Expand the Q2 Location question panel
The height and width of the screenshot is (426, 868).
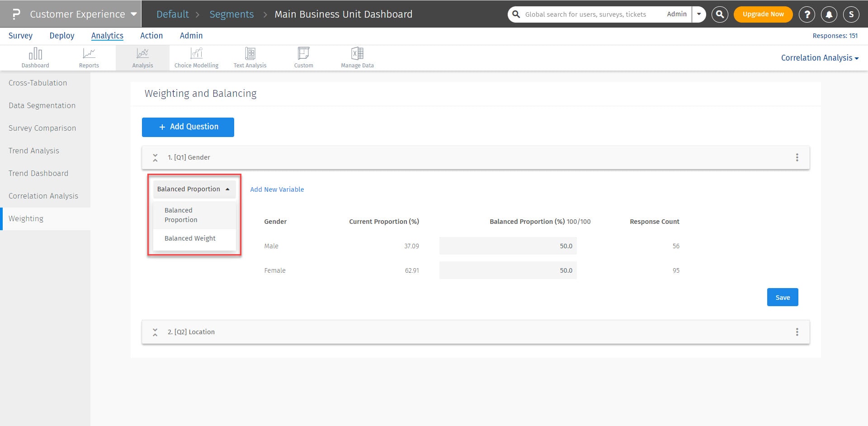(x=155, y=332)
